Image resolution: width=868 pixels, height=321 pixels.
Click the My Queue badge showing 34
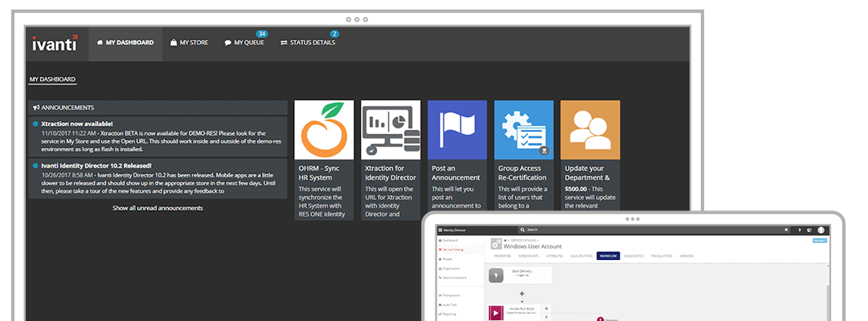(262, 34)
